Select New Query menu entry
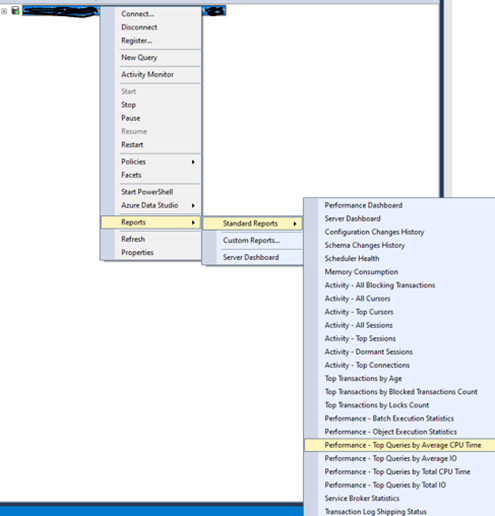 (x=139, y=58)
